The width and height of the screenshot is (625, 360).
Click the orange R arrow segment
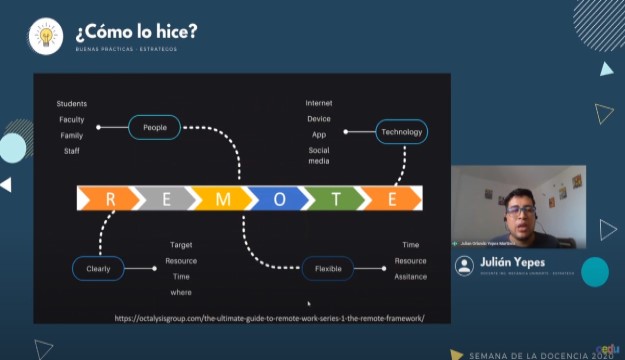[x=109, y=199]
